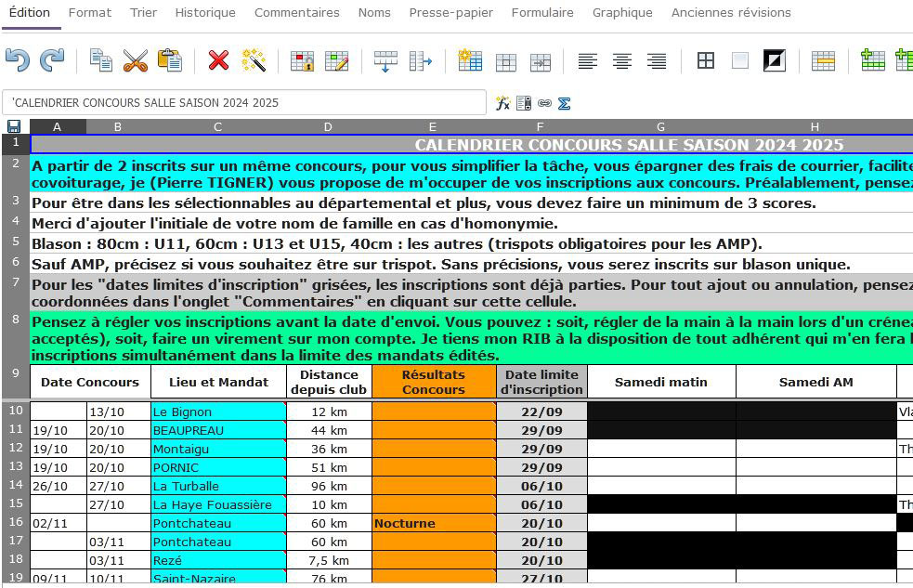
Task: Delete cell contents with red X
Action: pos(218,61)
